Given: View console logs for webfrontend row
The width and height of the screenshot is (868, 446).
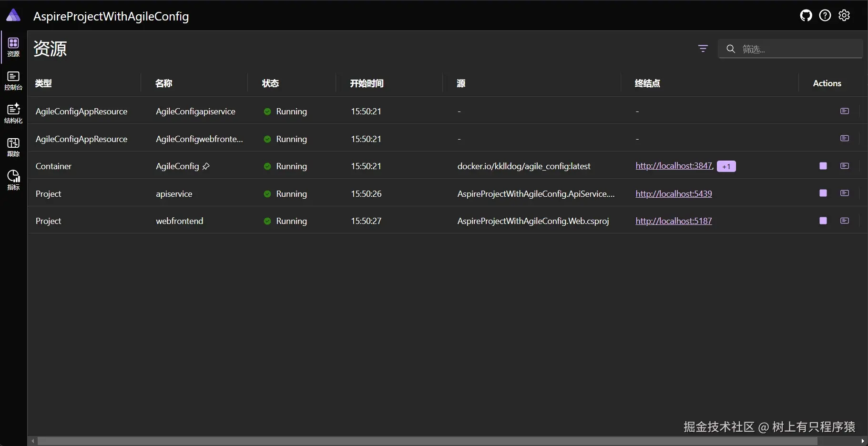Looking at the screenshot, I should [x=845, y=221].
